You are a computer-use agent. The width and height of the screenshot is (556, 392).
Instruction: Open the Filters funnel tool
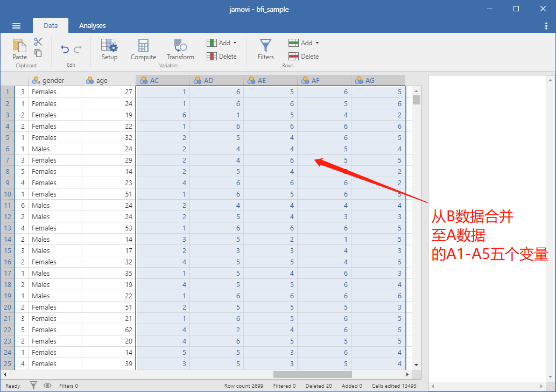click(265, 50)
